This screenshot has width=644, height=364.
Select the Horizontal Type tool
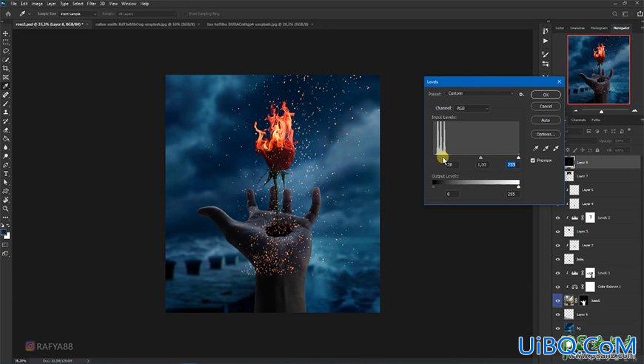click(5, 174)
